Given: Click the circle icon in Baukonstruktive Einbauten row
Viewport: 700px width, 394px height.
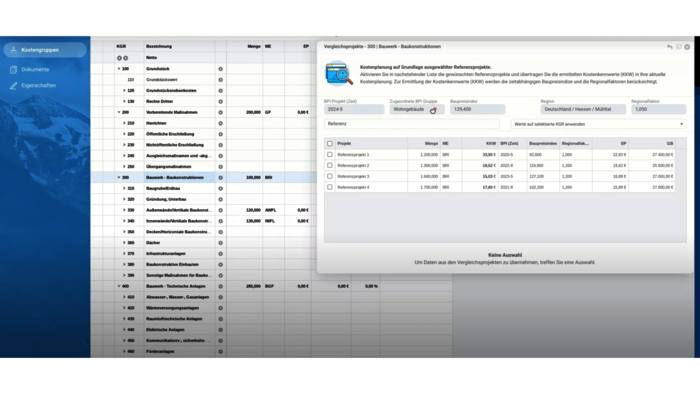Looking at the screenshot, I should click(x=221, y=265).
